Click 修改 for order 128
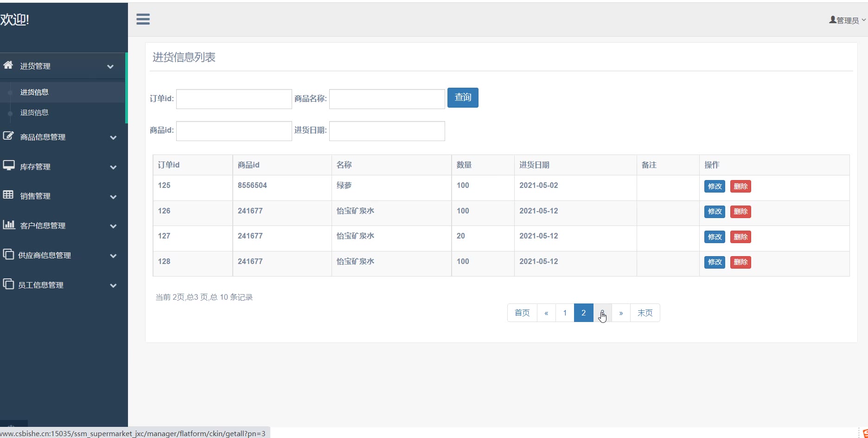This screenshot has height=438, width=868. coord(715,262)
